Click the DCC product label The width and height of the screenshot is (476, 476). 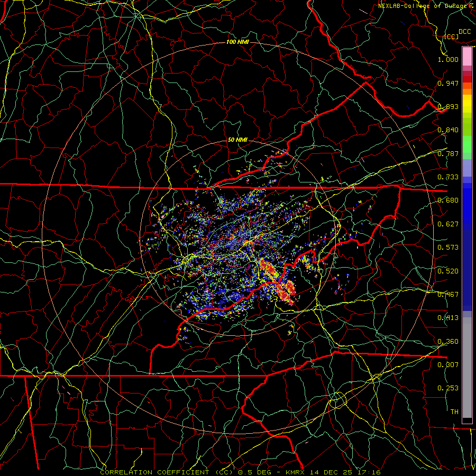[x=464, y=32]
